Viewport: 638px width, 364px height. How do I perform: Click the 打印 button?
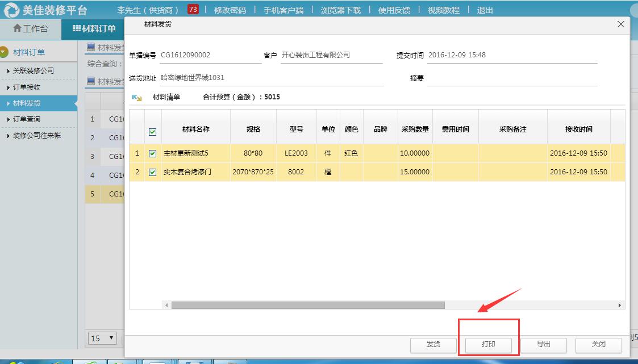487,345
